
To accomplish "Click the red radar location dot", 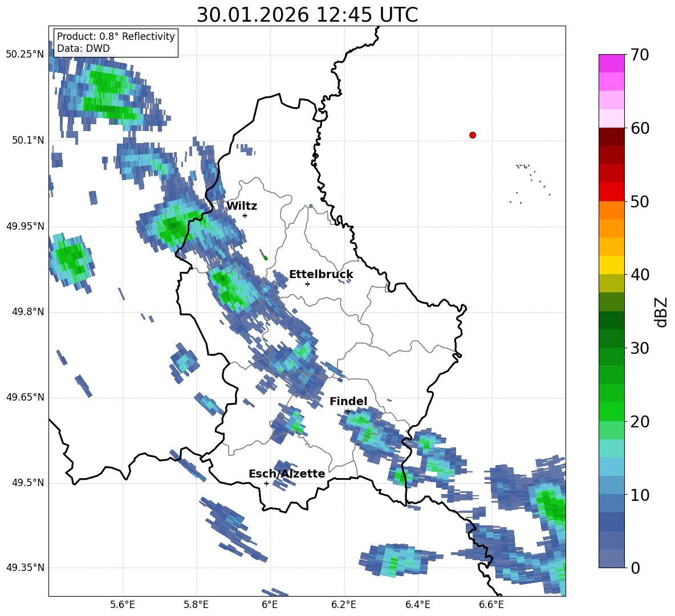I will (x=472, y=135).
